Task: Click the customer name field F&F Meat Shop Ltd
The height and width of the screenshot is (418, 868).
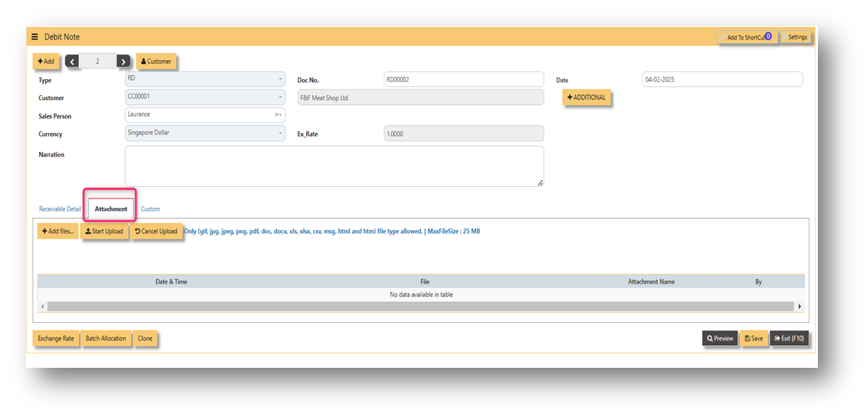Action: (x=421, y=97)
